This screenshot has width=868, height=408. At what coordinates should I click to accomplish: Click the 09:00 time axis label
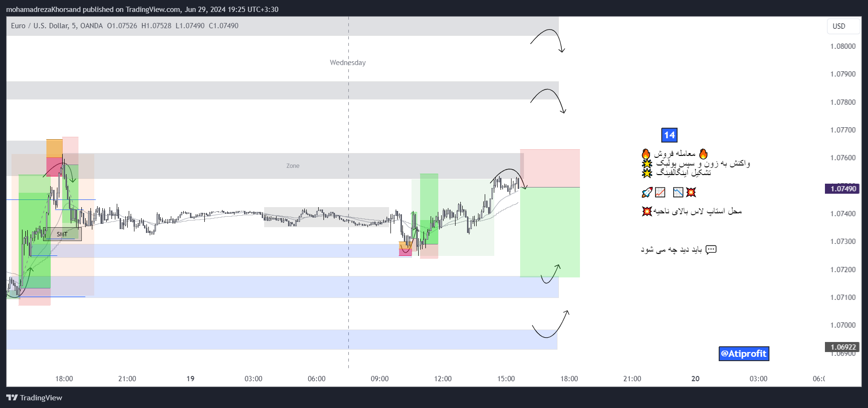pyautogui.click(x=380, y=379)
